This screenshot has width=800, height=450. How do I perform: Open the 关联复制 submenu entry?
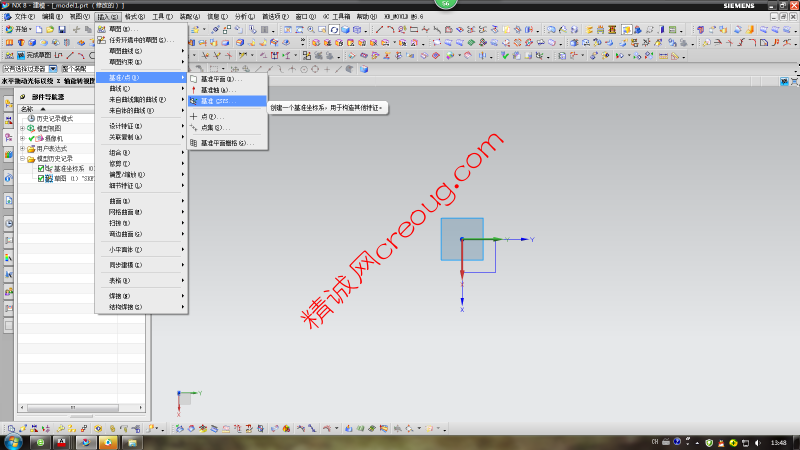(141, 137)
